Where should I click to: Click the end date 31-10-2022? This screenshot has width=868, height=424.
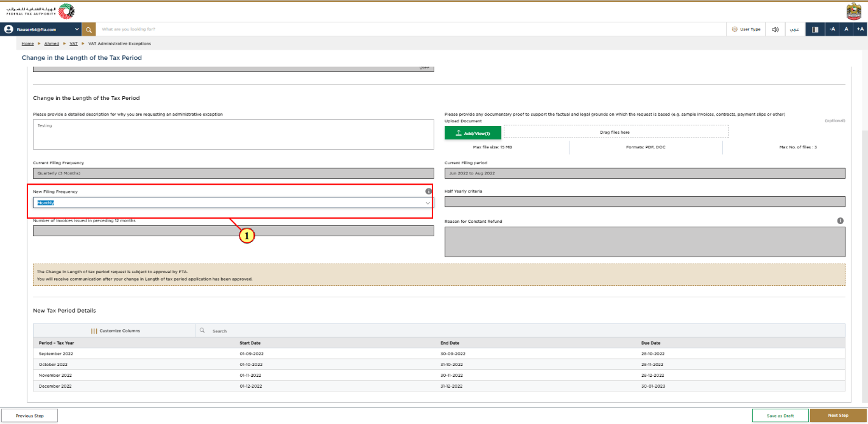click(x=452, y=365)
